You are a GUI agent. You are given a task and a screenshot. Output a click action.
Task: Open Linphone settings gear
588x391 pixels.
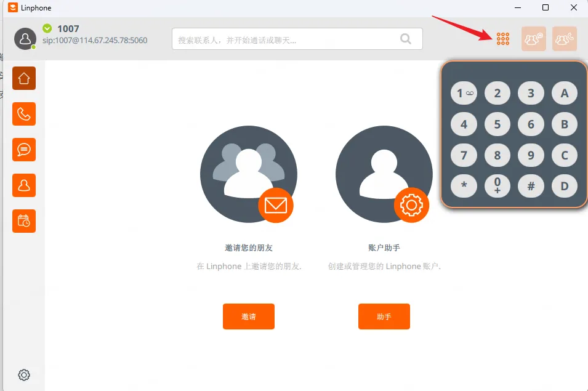(x=23, y=374)
